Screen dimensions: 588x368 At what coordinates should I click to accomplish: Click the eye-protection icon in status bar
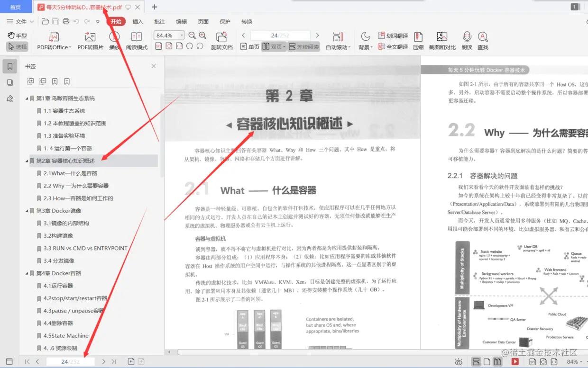click(x=459, y=362)
